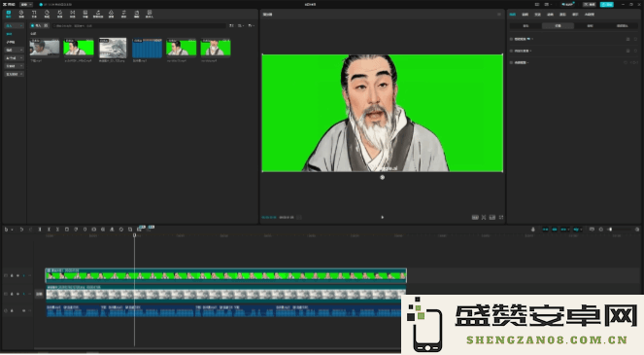Toggle the first snapping switch above the timeline

546,230
